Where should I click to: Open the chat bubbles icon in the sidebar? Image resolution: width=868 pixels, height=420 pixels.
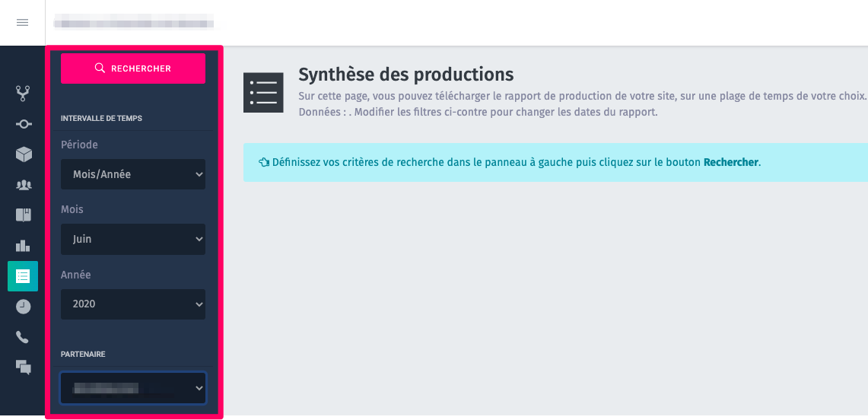click(x=23, y=367)
